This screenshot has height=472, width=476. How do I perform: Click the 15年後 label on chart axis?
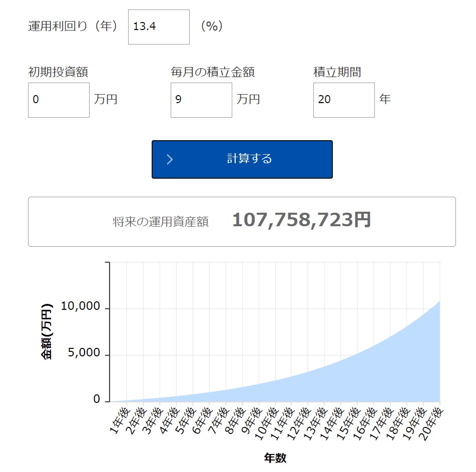pos(349,424)
